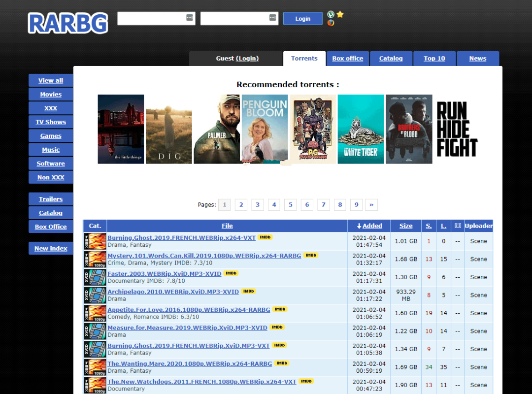Screen dimensions: 532x394
Task: Open the IMDb badge for The.New.Watchdogs.2011
Action: click(x=306, y=381)
